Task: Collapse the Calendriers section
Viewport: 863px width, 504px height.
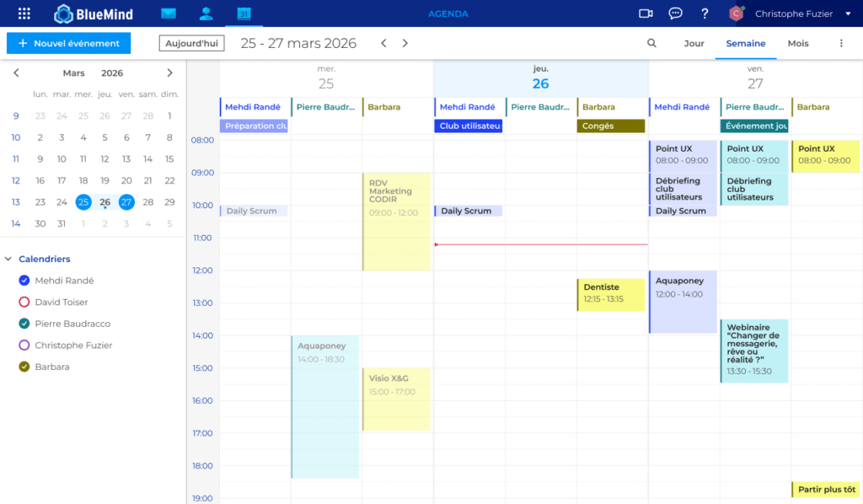Action: (x=8, y=259)
